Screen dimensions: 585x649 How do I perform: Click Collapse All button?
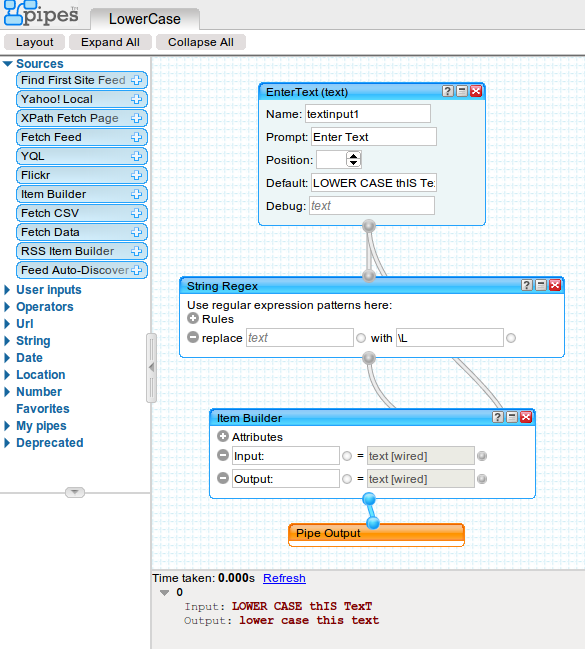click(201, 42)
